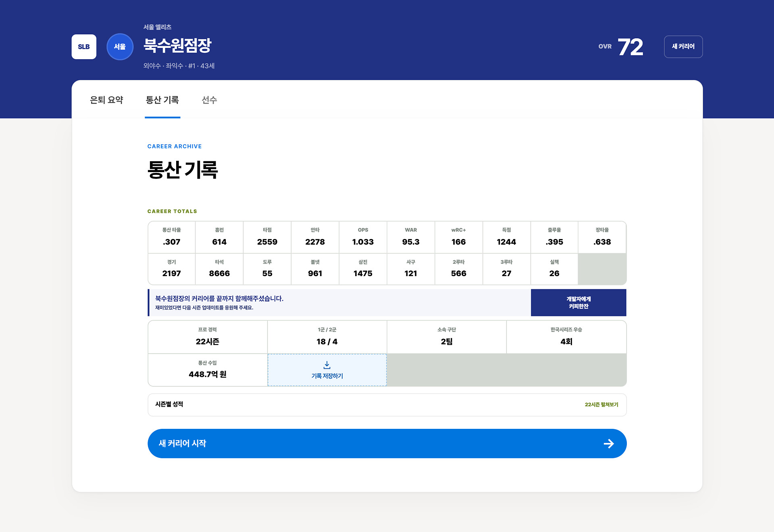
Task: Click the arrow icon on 새 커리어 시작
Action: pos(609,444)
